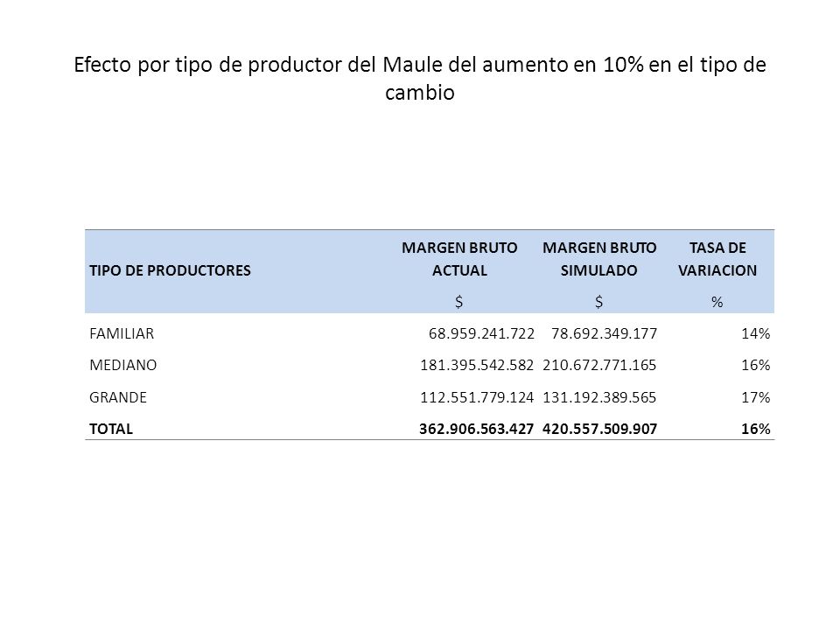Viewport: 840px width, 630px height.
Task: Select the cell showing 210.672.771.165
Action: click(599, 366)
